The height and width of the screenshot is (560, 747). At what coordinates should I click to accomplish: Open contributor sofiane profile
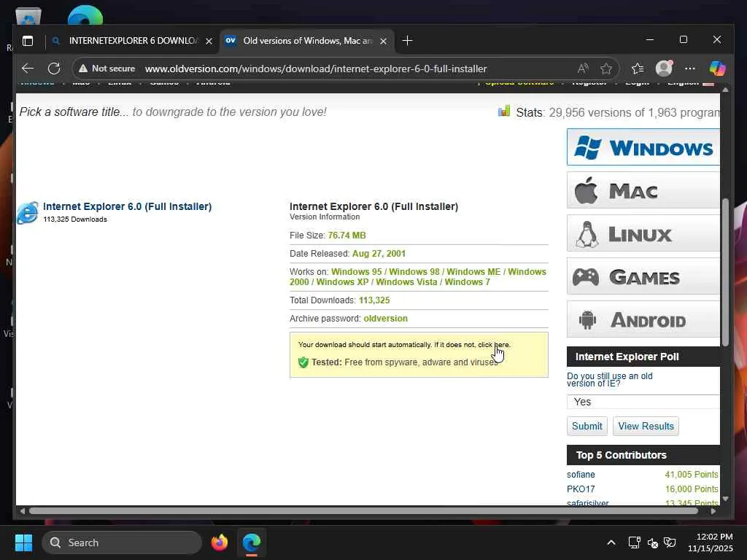point(581,475)
